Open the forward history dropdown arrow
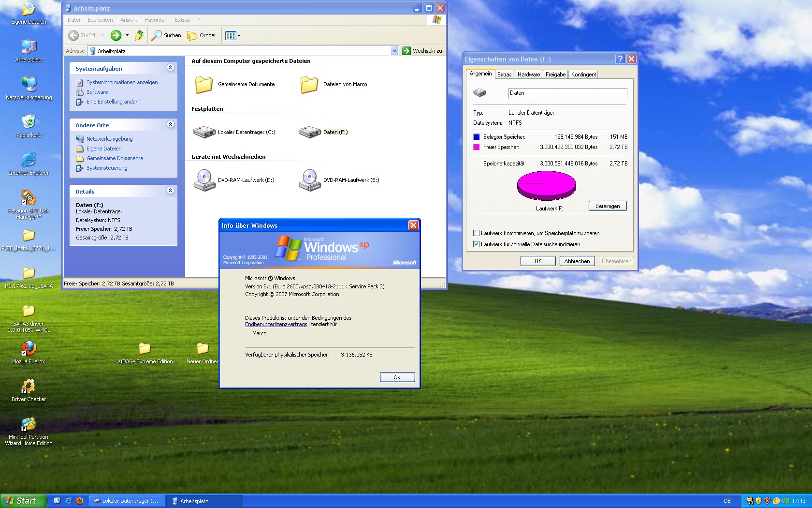The image size is (812, 508). 127,35
